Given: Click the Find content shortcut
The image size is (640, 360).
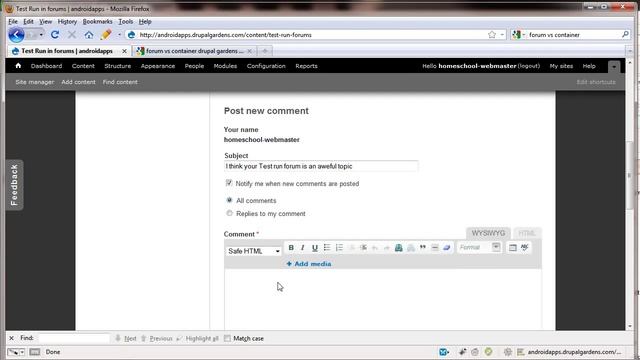Looking at the screenshot, I should (x=120, y=82).
